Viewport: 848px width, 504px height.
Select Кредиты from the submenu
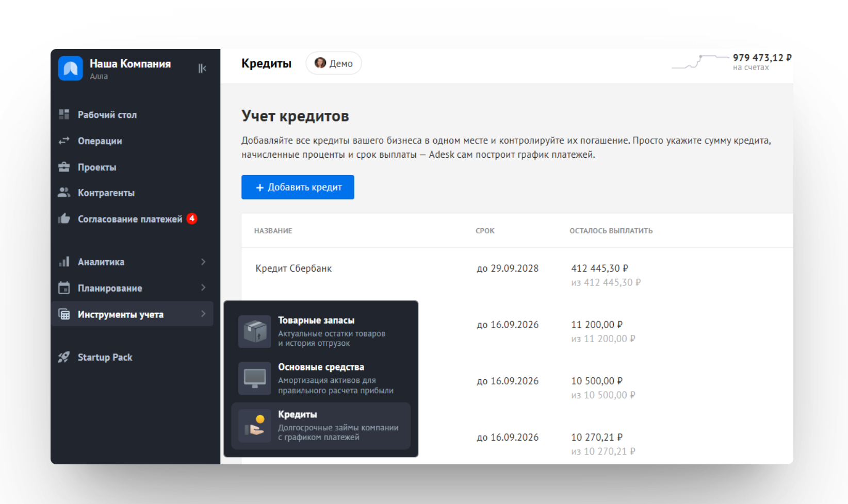point(321,426)
